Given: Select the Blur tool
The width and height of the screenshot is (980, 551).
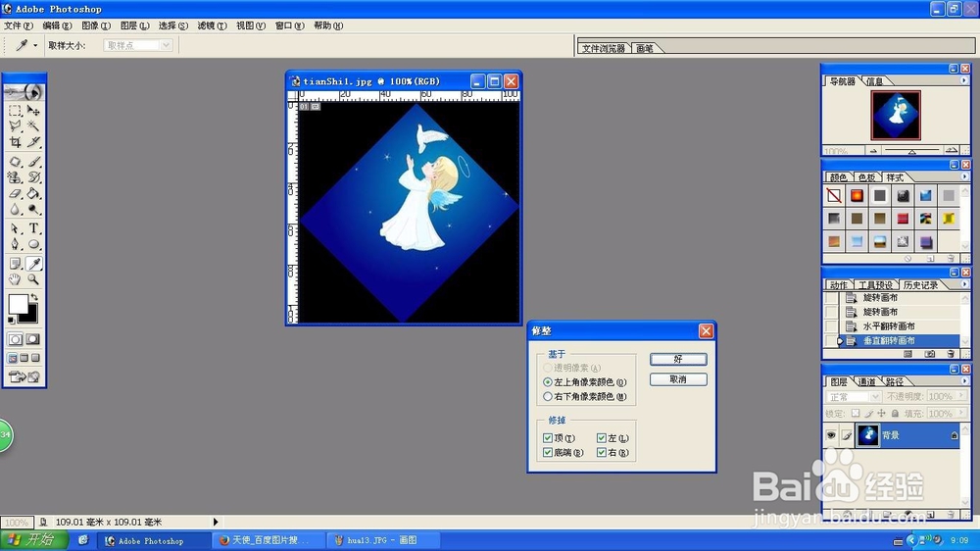Looking at the screenshot, I should (15, 210).
